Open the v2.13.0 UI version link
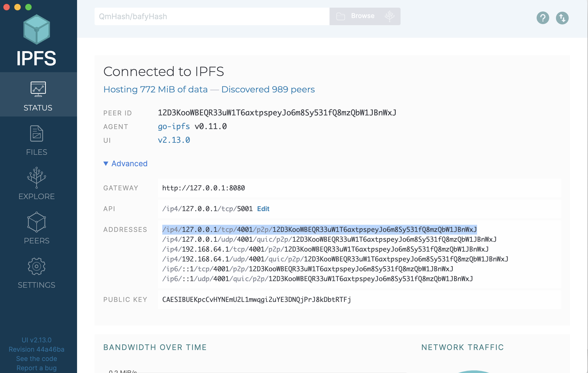 click(174, 140)
